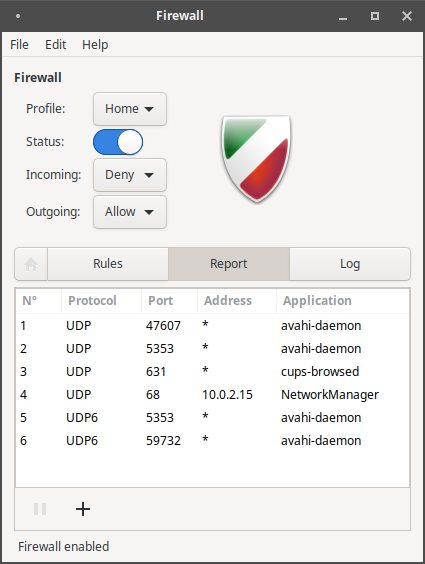Open the Help menu
Viewport: 425px width, 564px height.
coord(95,45)
